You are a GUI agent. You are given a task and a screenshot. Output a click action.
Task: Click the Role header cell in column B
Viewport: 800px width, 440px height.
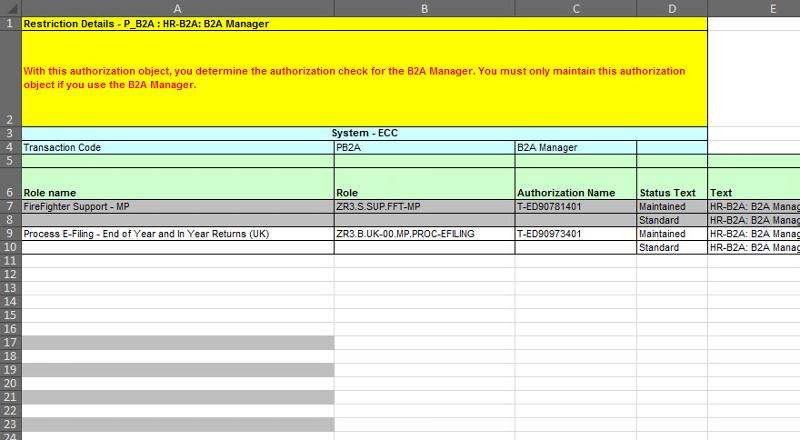point(424,183)
